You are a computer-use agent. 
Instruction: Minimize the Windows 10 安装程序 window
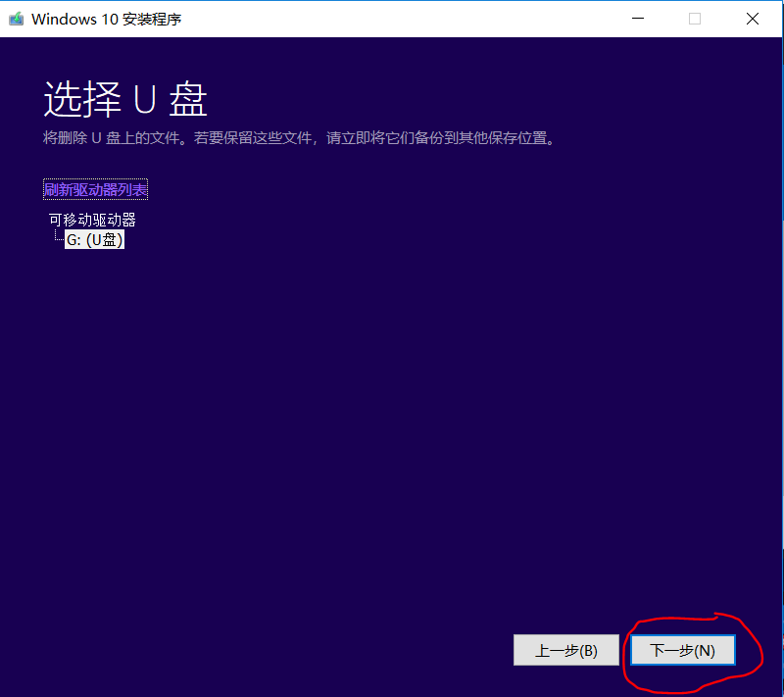tap(638, 19)
